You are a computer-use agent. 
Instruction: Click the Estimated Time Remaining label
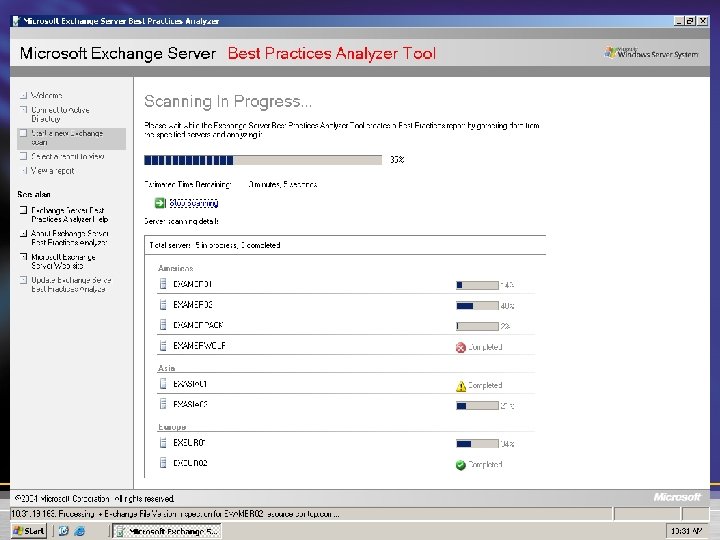point(188,185)
